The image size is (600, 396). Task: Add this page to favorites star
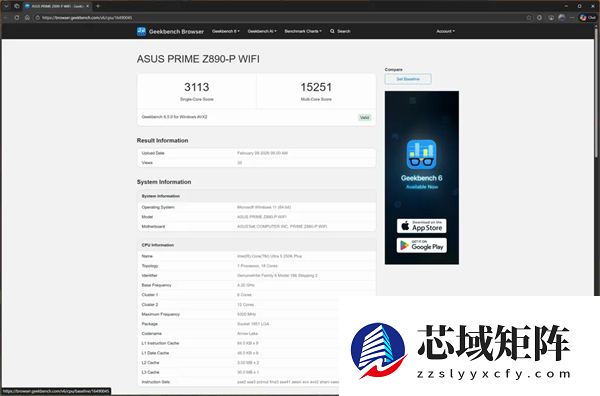[x=528, y=18]
